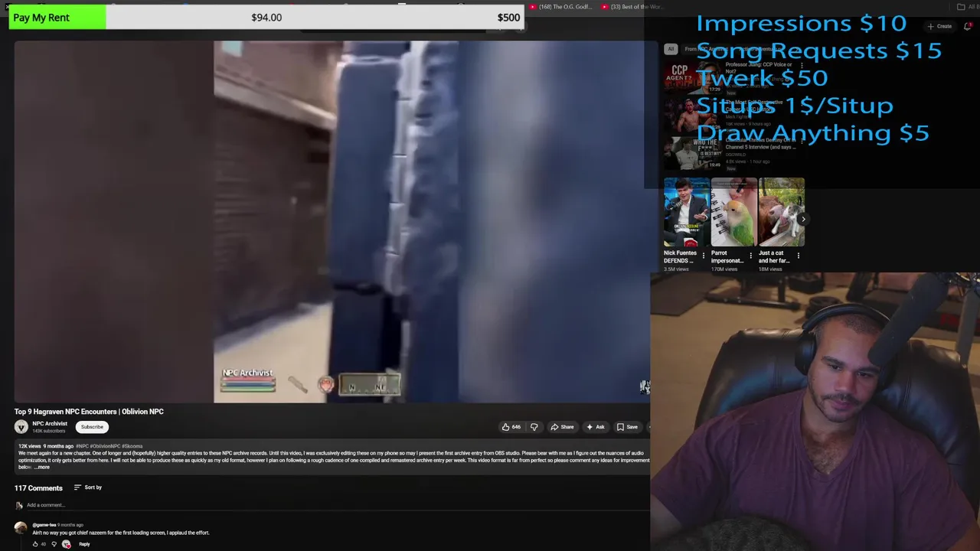Open NPC Archivist channel avatar
The image size is (980, 551).
point(21,427)
